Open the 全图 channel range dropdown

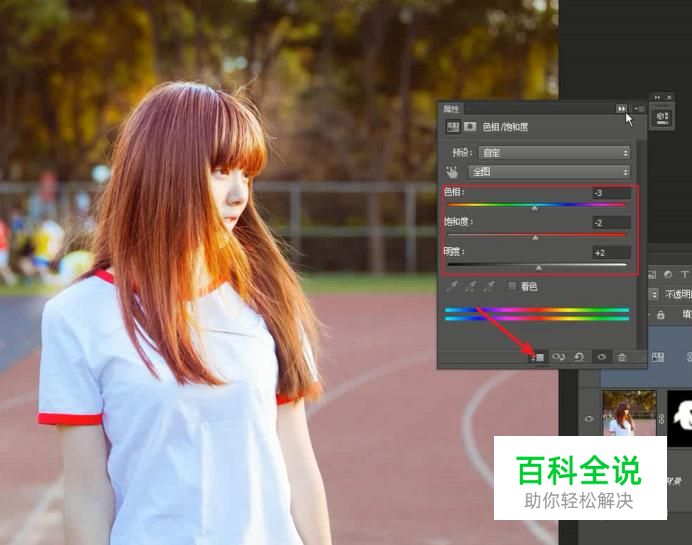point(549,172)
